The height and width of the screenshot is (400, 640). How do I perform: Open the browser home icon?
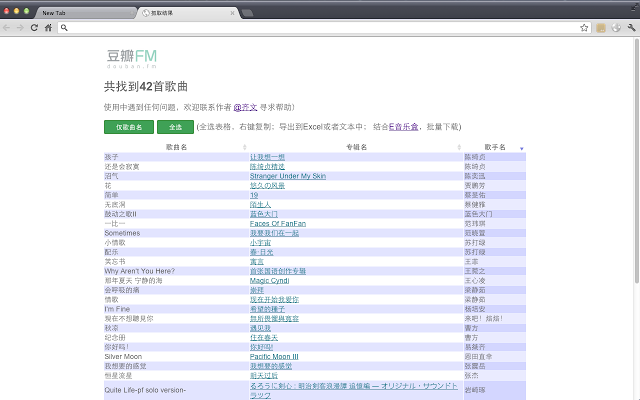point(49,27)
